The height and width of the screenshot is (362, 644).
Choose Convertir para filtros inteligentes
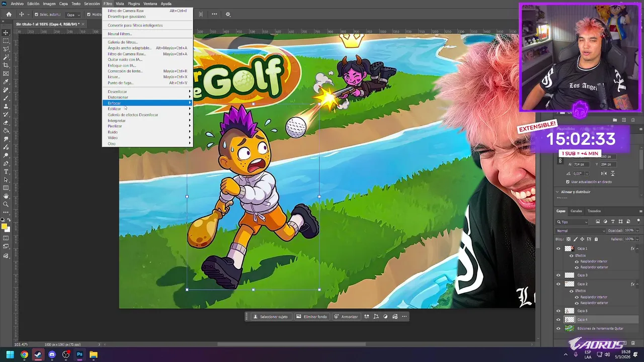(135, 25)
